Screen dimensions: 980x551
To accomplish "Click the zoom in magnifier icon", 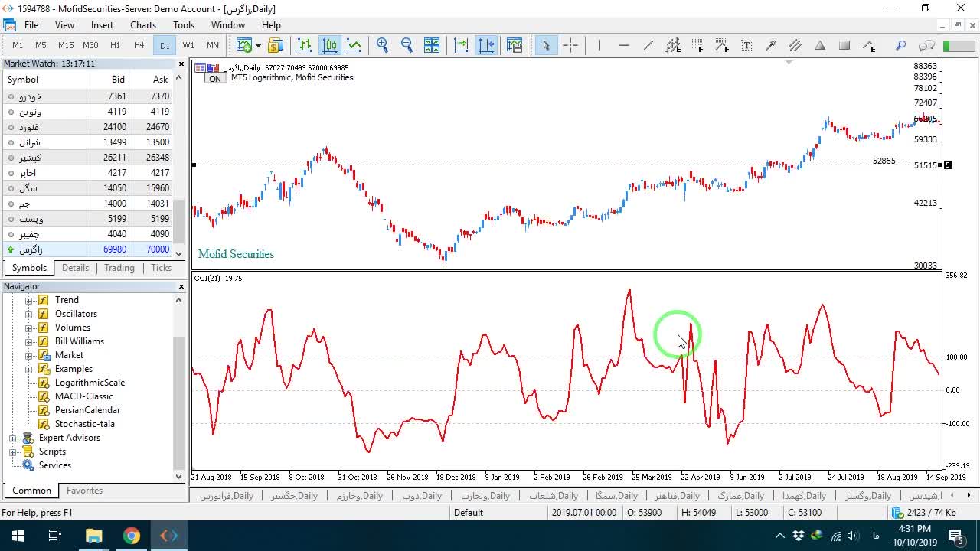I will (382, 45).
